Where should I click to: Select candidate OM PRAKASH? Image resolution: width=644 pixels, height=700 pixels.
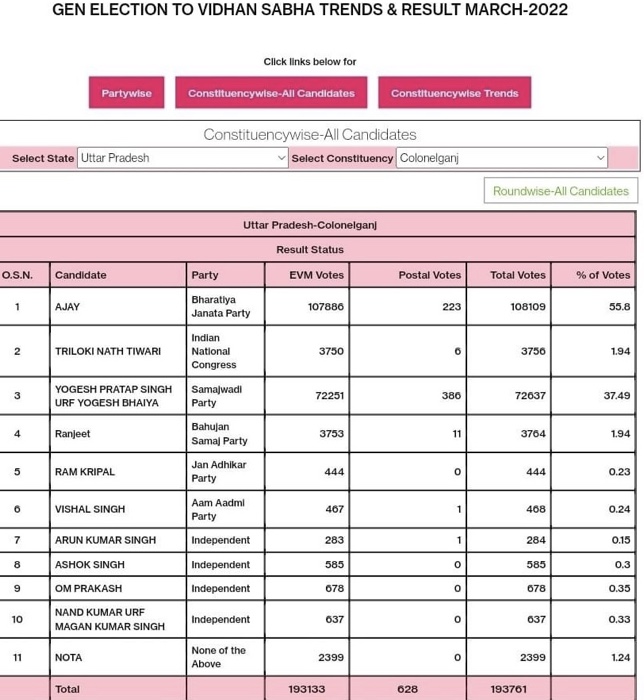click(x=88, y=588)
